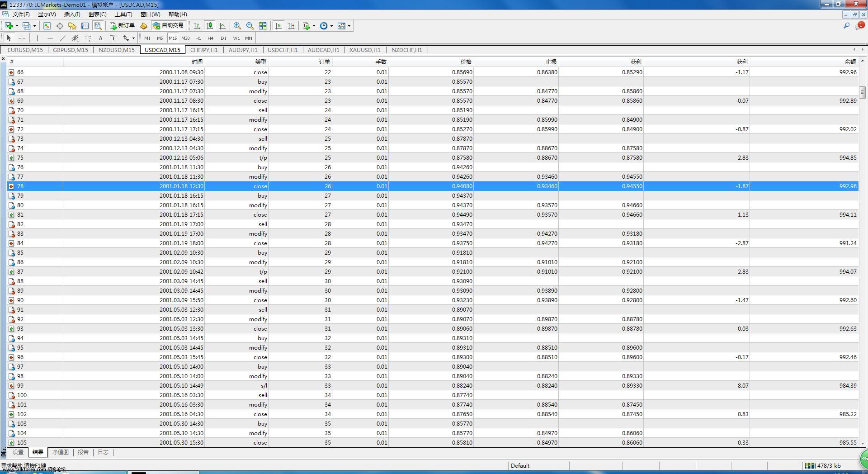Expand the Profiles dropdown arrow

(x=34, y=26)
